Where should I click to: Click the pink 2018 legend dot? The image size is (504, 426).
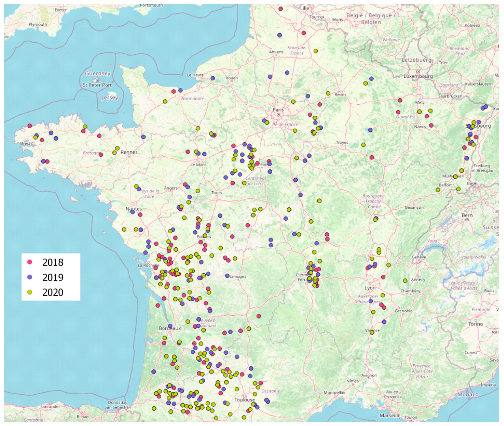click(30, 262)
